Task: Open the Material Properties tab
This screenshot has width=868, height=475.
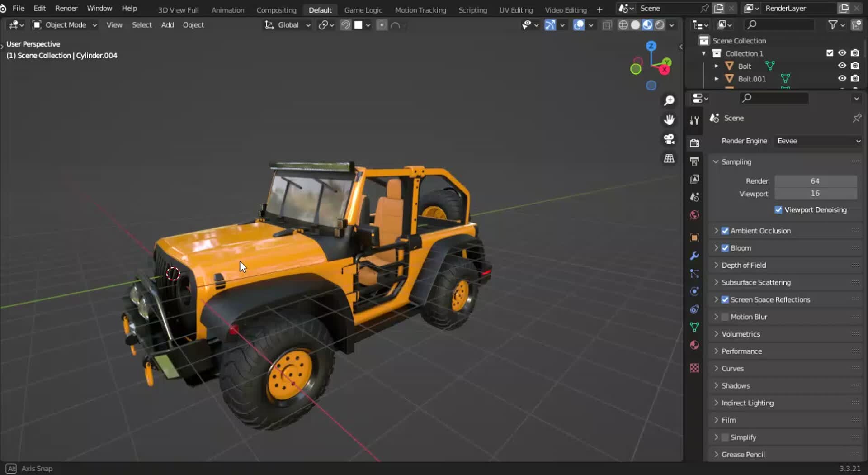Action: coord(694,345)
